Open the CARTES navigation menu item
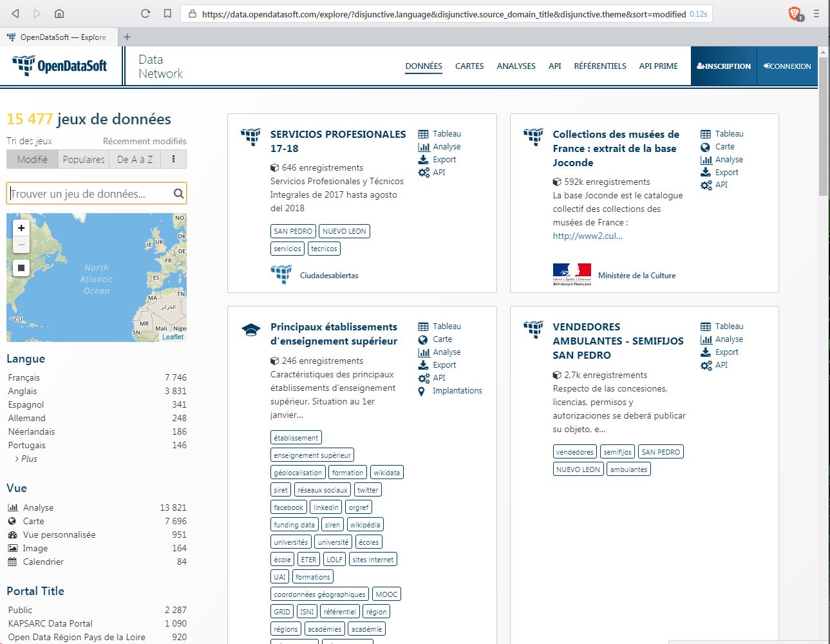 click(469, 66)
